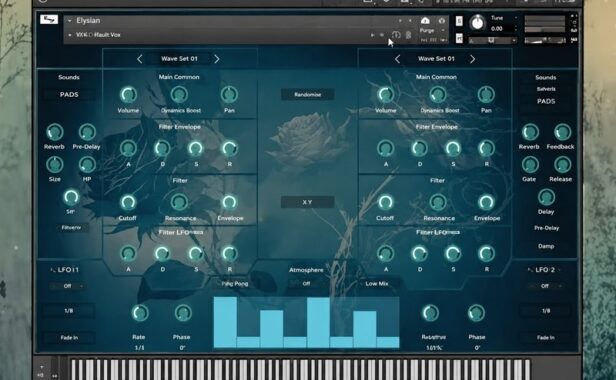Click the Phase knob showing 0° beside Rate
616x380 pixels.
[x=183, y=313]
